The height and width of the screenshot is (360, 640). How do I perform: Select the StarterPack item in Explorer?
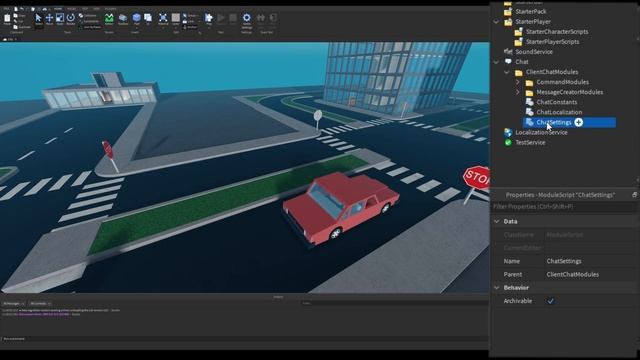click(x=531, y=11)
